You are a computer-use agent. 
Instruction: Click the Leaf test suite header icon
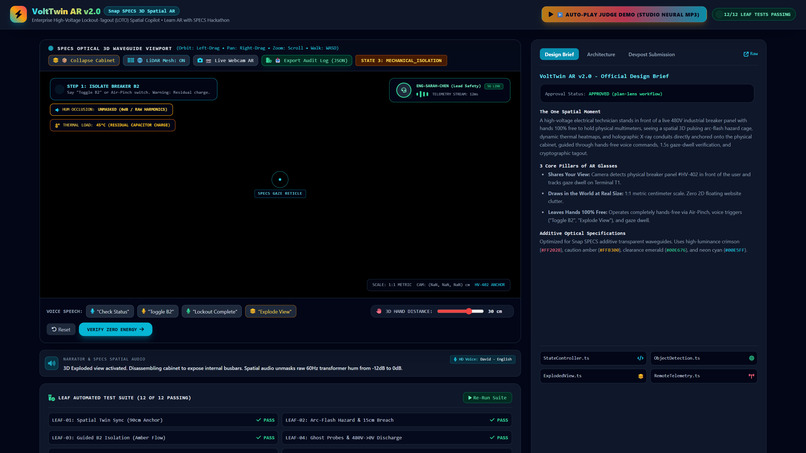point(51,397)
